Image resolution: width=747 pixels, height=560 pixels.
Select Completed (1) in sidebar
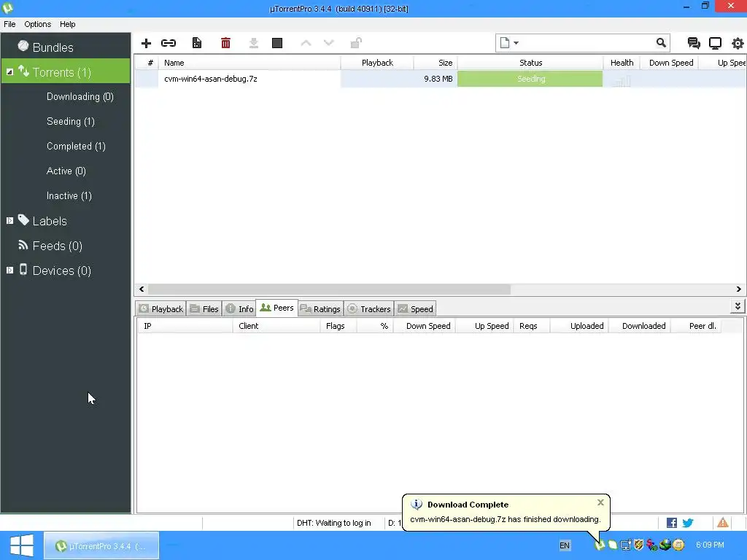(x=76, y=146)
